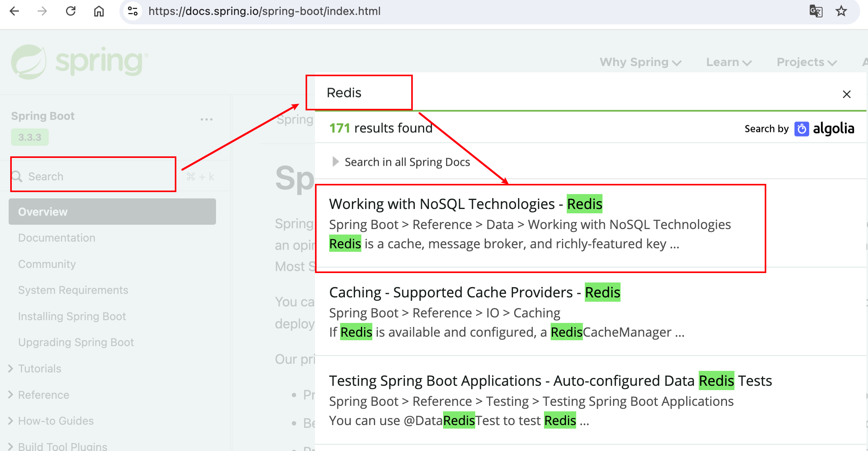Open Auto-configured Data Redis Tests result
The width and height of the screenshot is (868, 451).
click(x=551, y=381)
